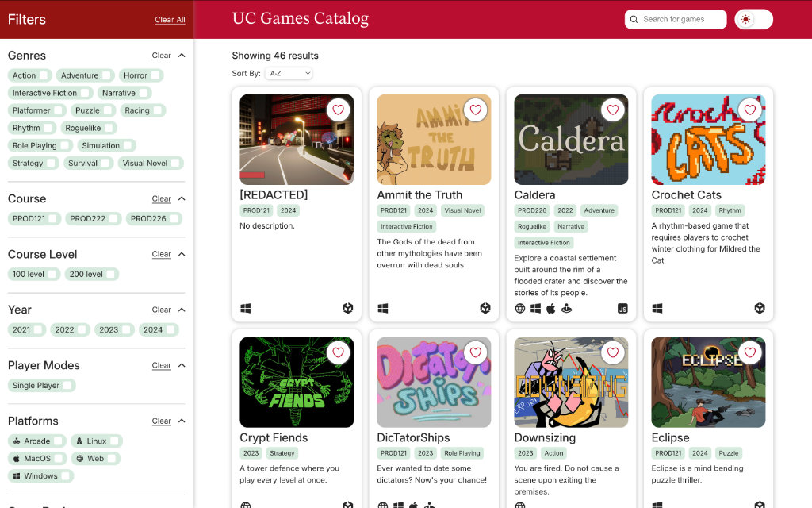
Task: Click the arcade joystick icon on Caldera card
Action: (566, 309)
